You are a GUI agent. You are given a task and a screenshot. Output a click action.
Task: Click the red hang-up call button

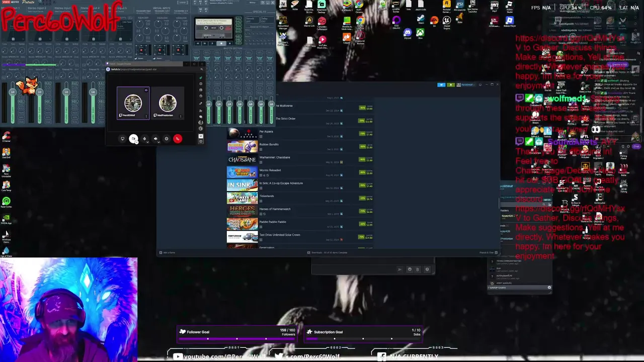(178, 139)
